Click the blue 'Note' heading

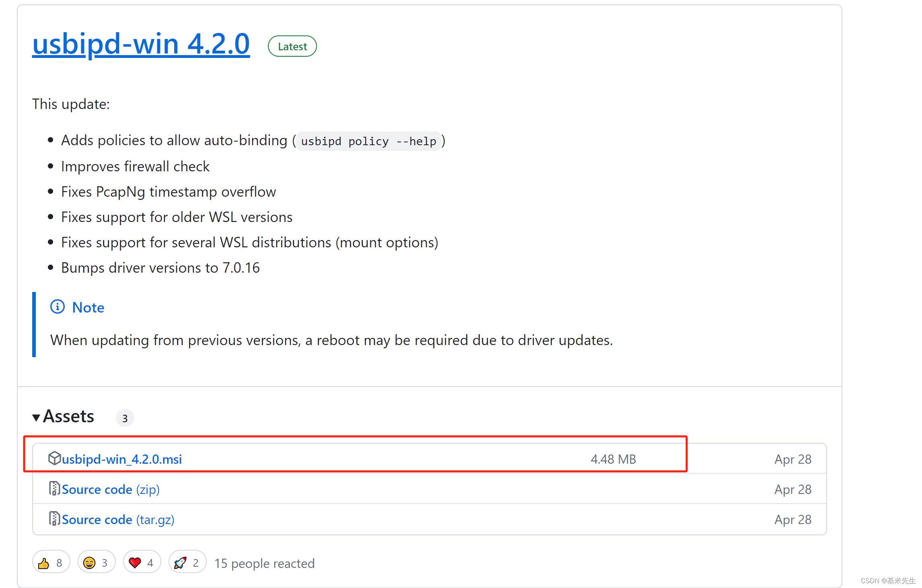88,307
